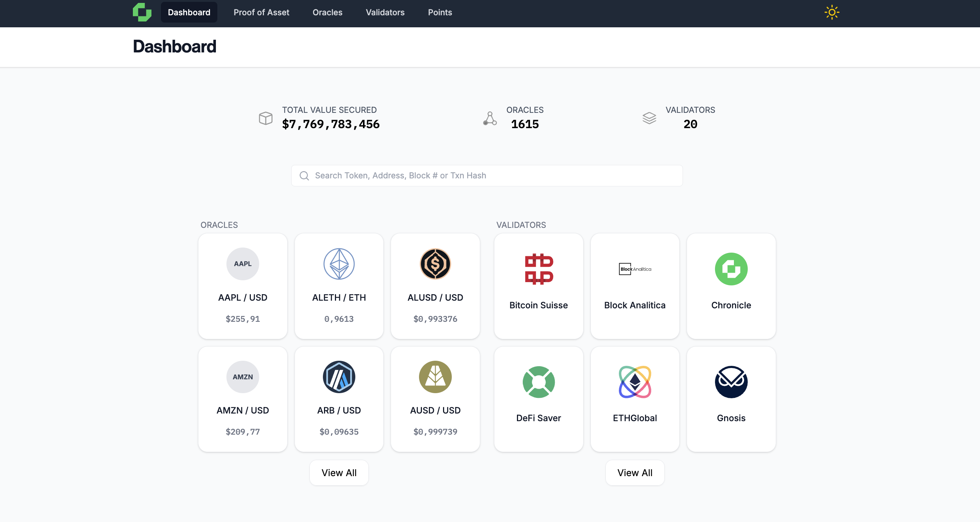Click the 0,9613 ALETH price value
The width and height of the screenshot is (980, 522).
click(x=339, y=319)
